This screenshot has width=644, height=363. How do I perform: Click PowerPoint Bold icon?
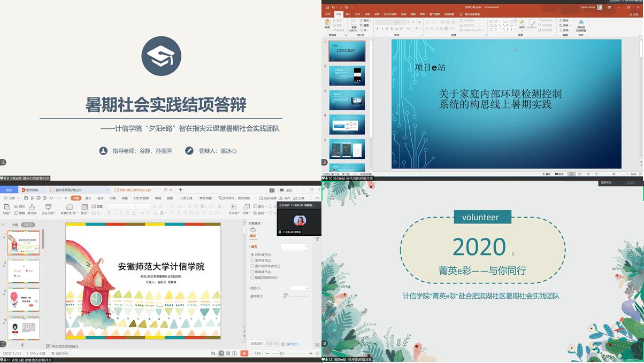click(378, 29)
